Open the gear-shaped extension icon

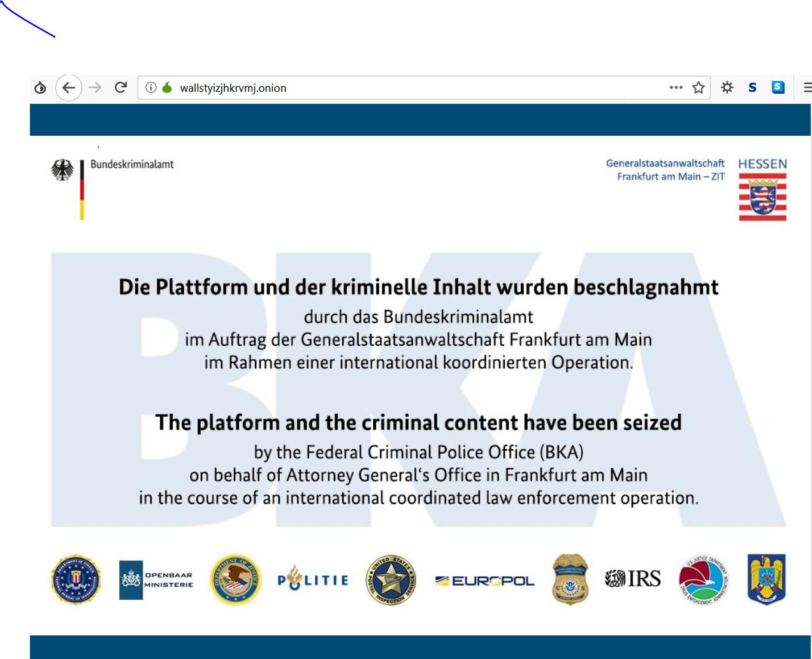click(727, 87)
